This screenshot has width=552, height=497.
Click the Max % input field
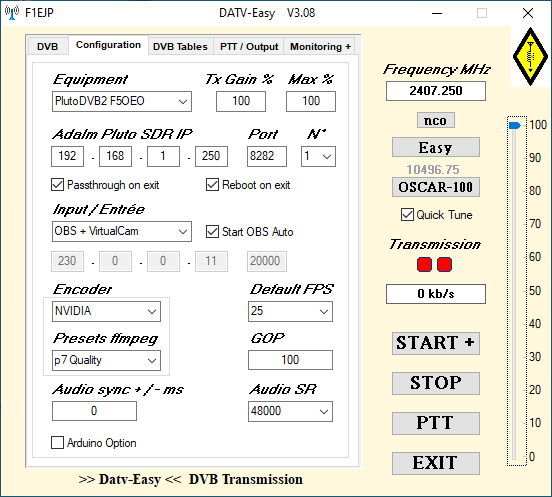coord(311,101)
